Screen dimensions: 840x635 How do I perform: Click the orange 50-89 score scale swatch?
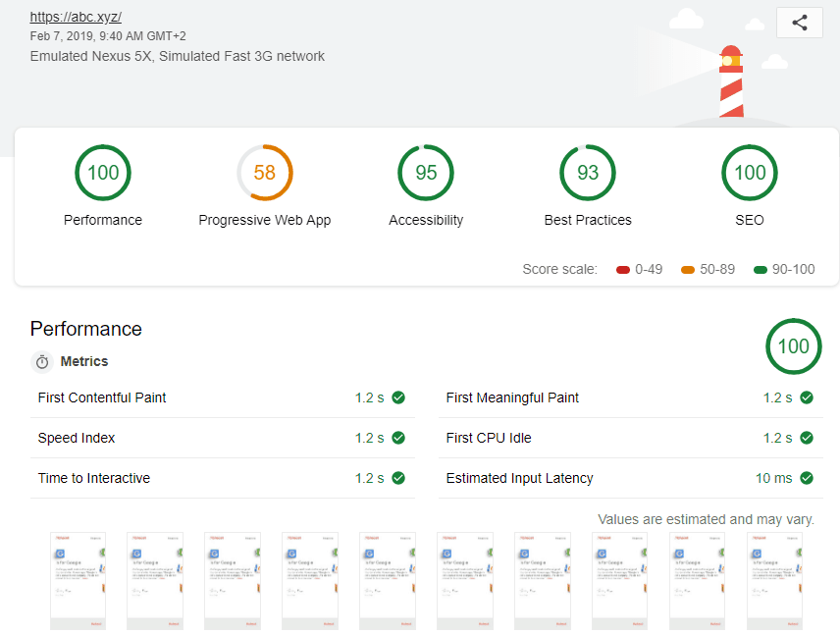click(x=688, y=270)
